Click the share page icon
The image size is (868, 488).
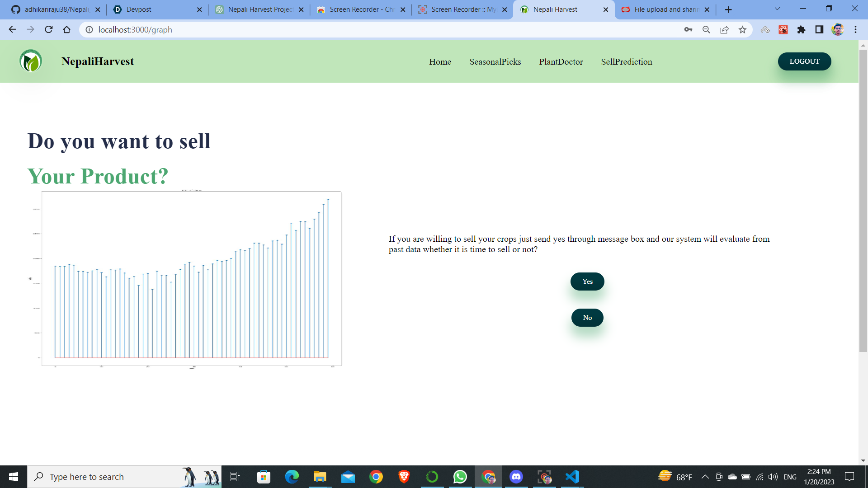(x=724, y=30)
